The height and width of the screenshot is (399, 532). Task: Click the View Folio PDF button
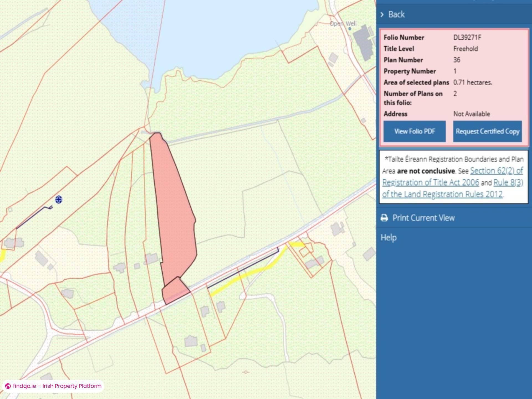coord(415,131)
